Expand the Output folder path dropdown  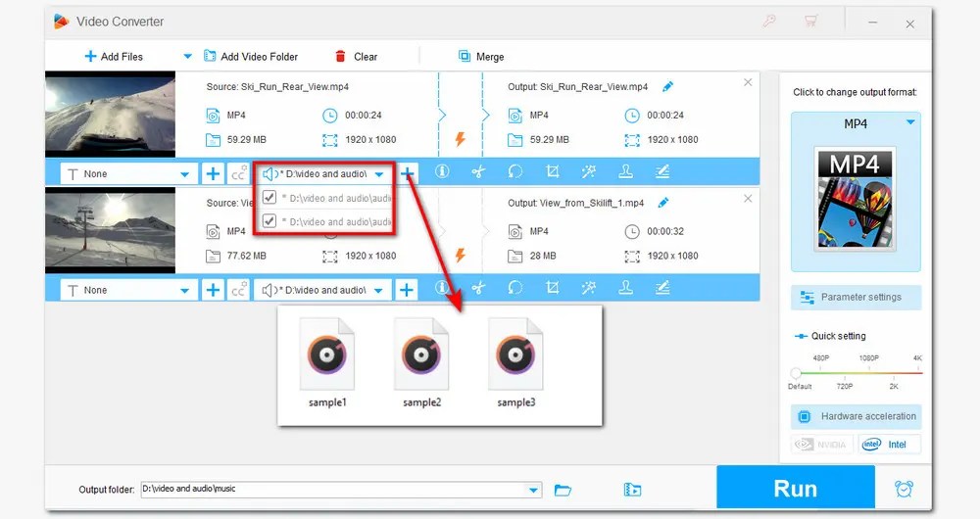[533, 490]
